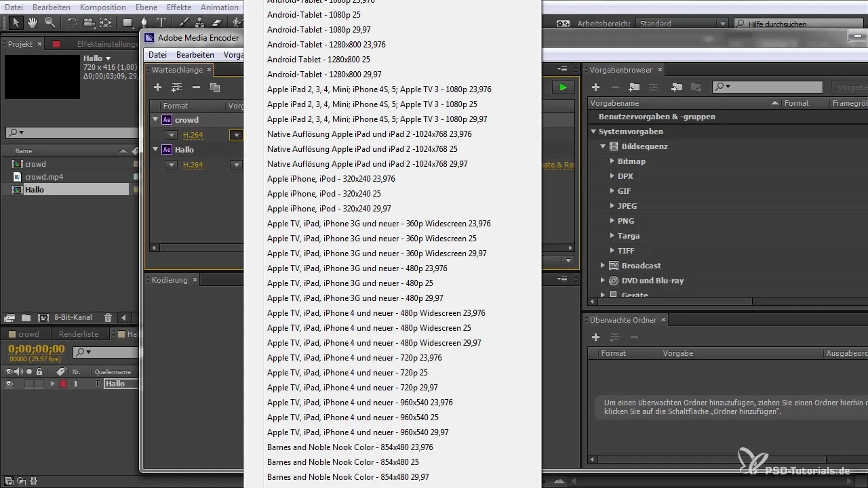The height and width of the screenshot is (488, 868).
Task: Select the Pen tool in After Effects
Action: point(144,23)
